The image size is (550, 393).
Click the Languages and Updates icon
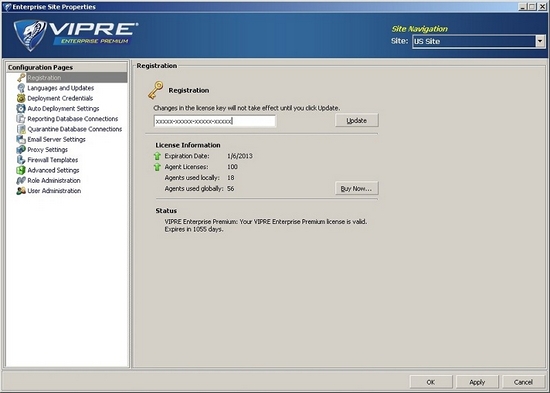click(21, 88)
